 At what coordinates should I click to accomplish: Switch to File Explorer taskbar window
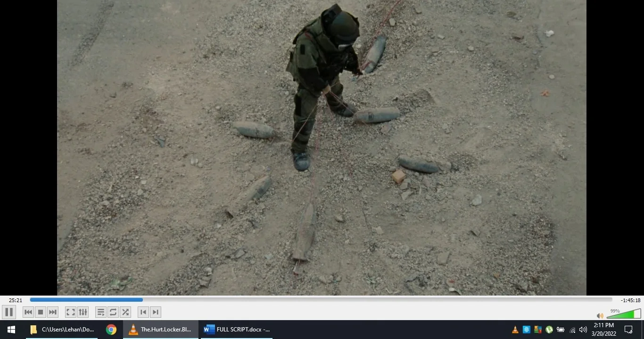pyautogui.click(x=62, y=330)
